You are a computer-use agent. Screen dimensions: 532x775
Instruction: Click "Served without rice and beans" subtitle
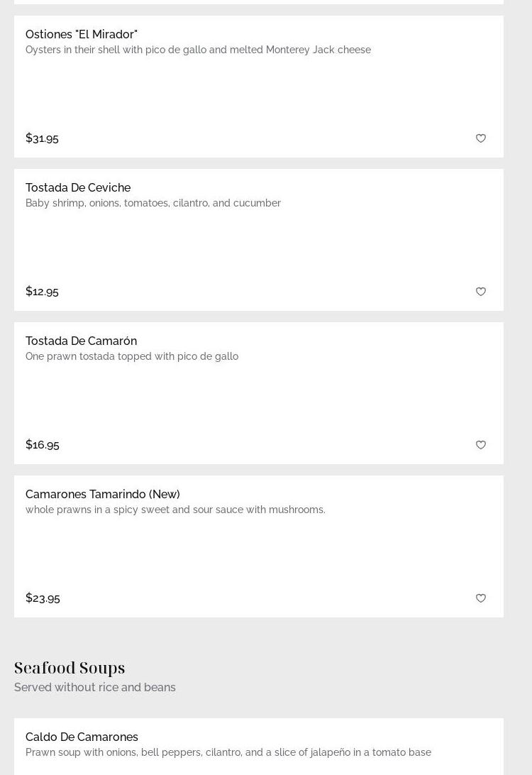point(95,687)
